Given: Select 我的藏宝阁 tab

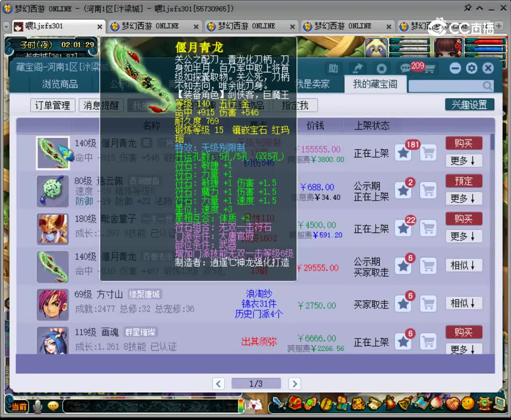Looking at the screenshot, I should click(x=375, y=84).
